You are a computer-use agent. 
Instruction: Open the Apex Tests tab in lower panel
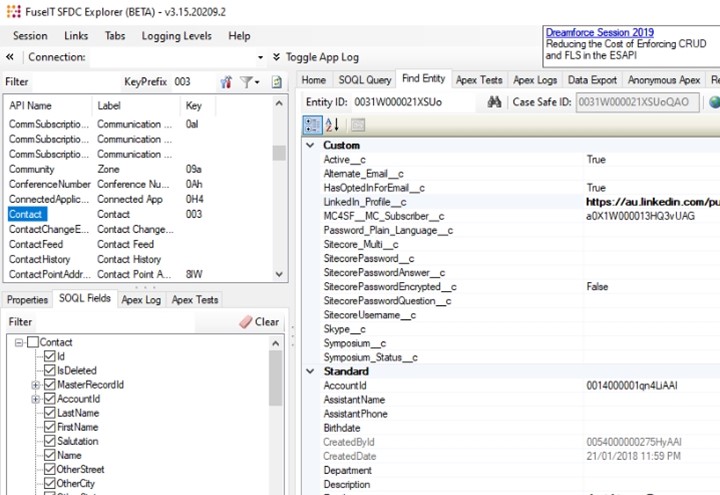point(195,300)
